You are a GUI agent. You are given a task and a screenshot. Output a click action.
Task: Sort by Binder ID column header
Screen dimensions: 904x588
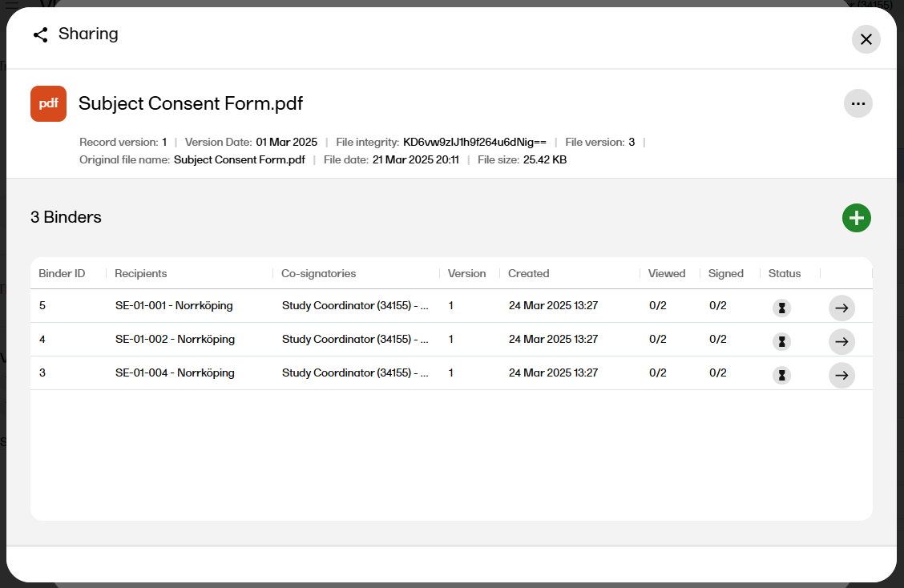coord(62,273)
